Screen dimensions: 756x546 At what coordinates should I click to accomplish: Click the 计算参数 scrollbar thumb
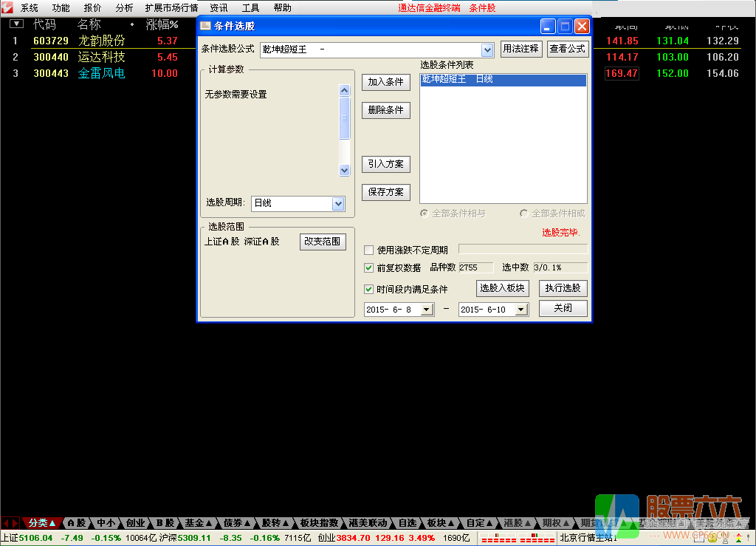(x=344, y=118)
